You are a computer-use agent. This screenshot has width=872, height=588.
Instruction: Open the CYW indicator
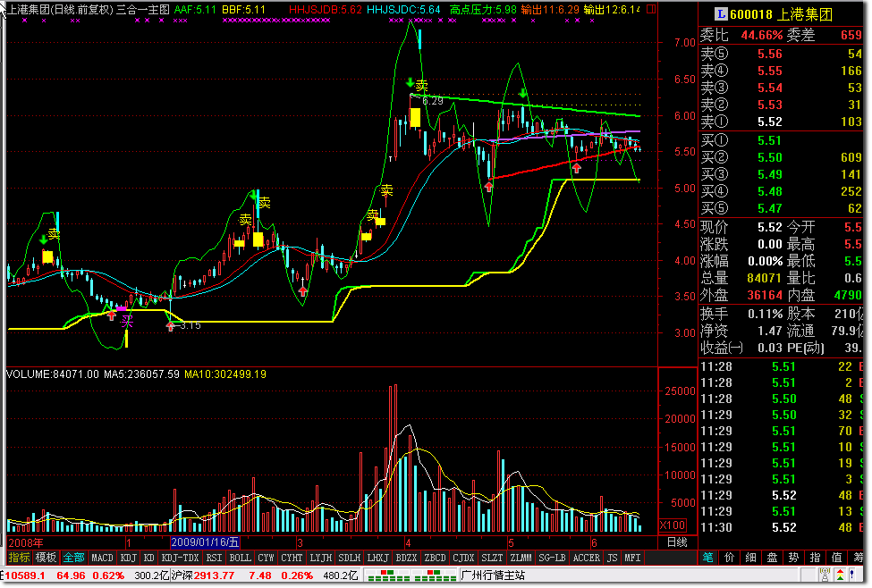[266, 558]
